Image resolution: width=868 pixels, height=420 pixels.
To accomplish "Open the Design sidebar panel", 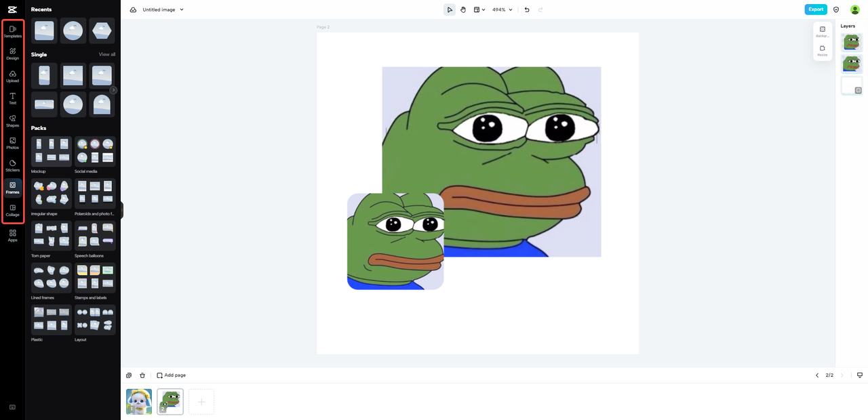I will [12, 54].
